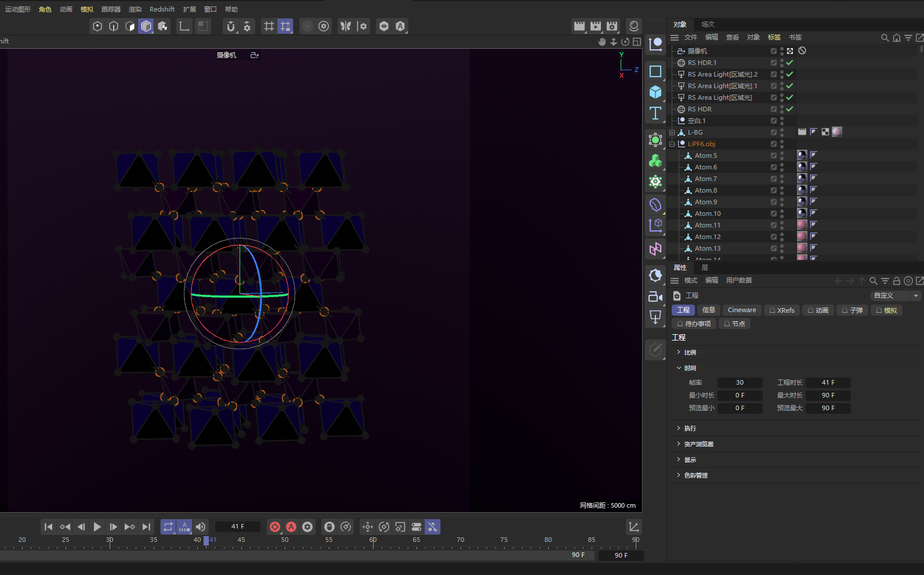Select the 节点 tab button
This screenshot has width=924, height=575.
734,324
